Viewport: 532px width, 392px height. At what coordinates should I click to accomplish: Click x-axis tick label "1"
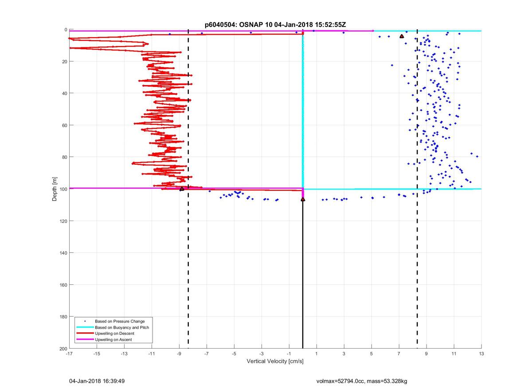tap(317, 354)
